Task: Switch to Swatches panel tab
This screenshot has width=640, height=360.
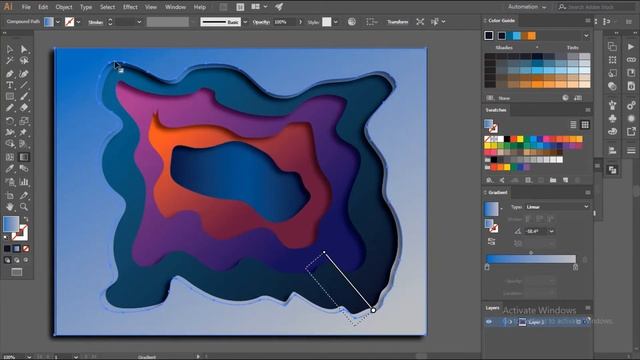Action: tap(496, 110)
